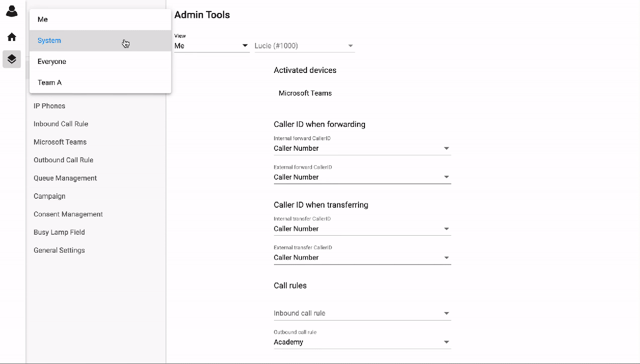Image resolution: width=640 pixels, height=364 pixels.
Task: Click the Admin Tools heading
Action: [202, 15]
